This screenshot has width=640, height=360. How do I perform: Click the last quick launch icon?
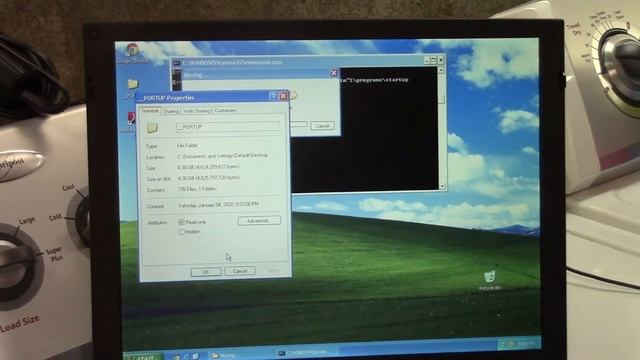(x=196, y=356)
